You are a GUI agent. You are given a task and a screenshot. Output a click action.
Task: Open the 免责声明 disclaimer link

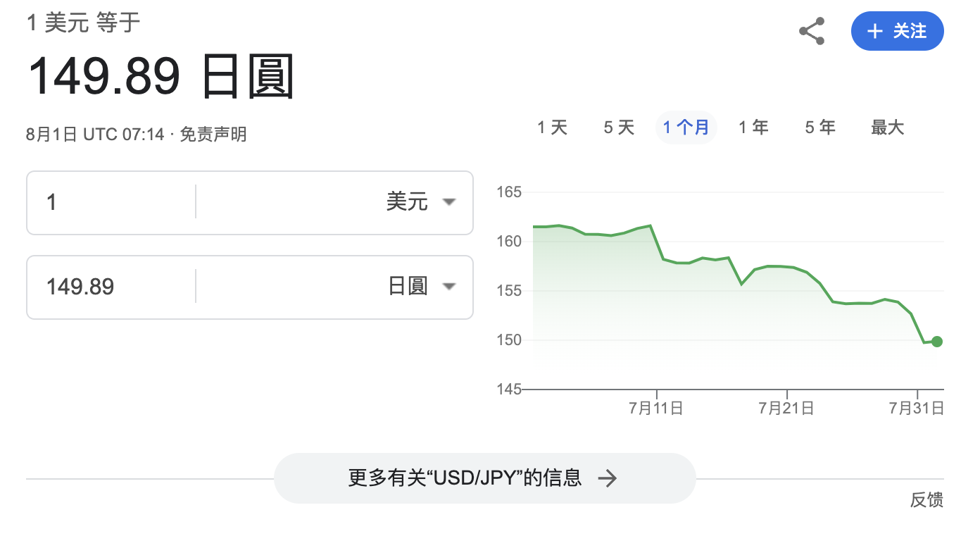tap(213, 134)
